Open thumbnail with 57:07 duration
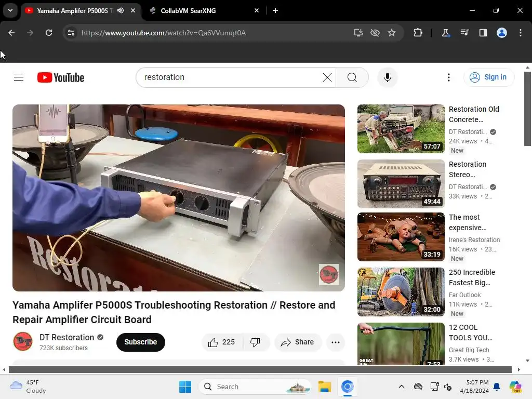 401,129
